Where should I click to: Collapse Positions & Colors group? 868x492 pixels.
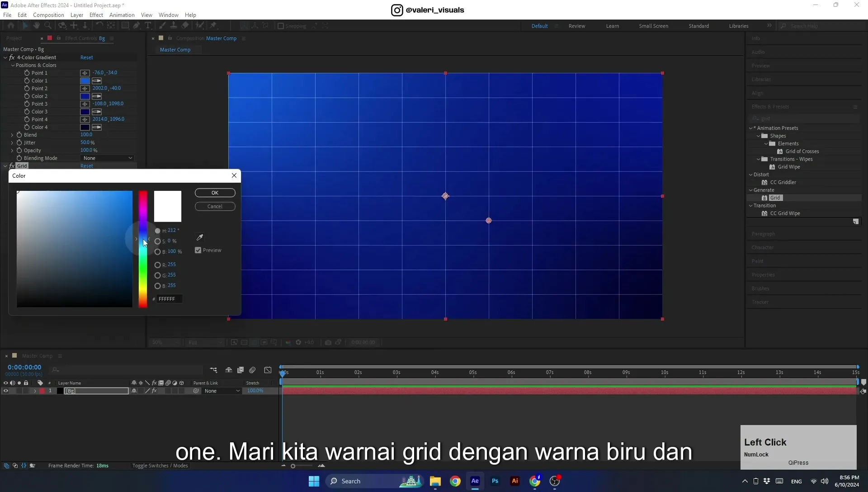[13, 65]
